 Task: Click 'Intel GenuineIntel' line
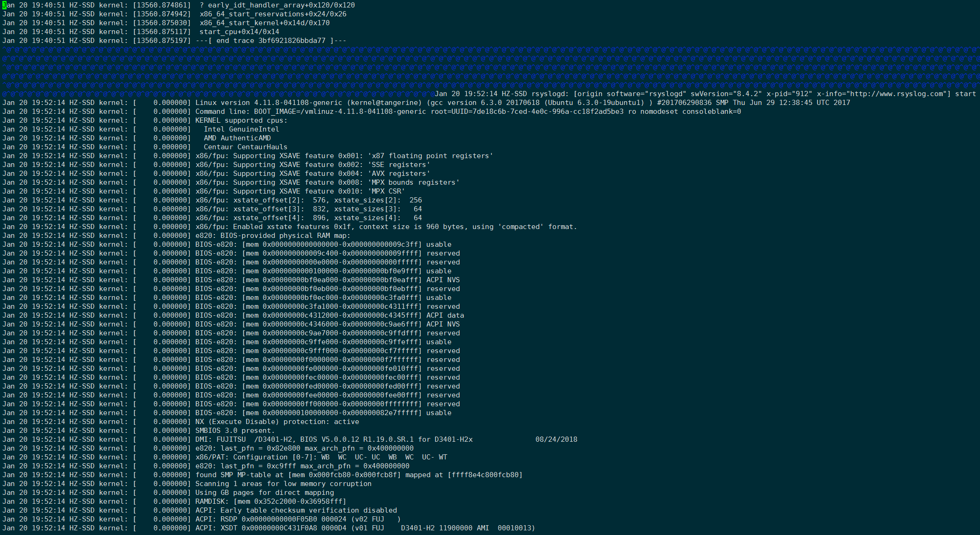pyautogui.click(x=241, y=129)
